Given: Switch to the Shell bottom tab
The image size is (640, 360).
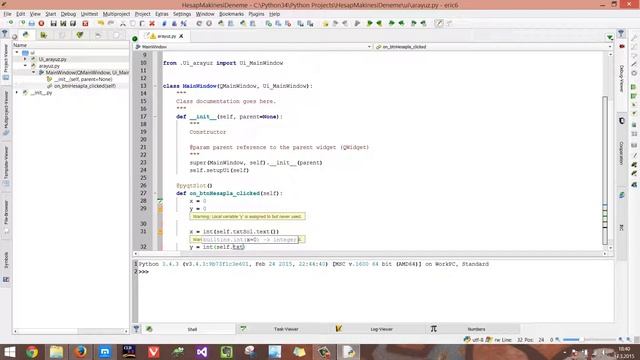Looking at the screenshot, I should 189,329.
